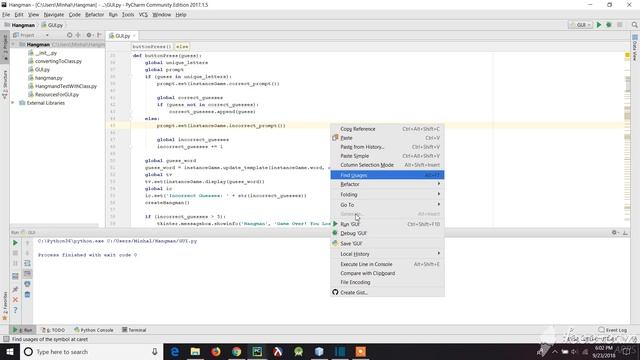Screen dimensions: 640x360
Task: Toggle soft-wrap in Run console
Action: pyautogui.click(x=27, y=263)
